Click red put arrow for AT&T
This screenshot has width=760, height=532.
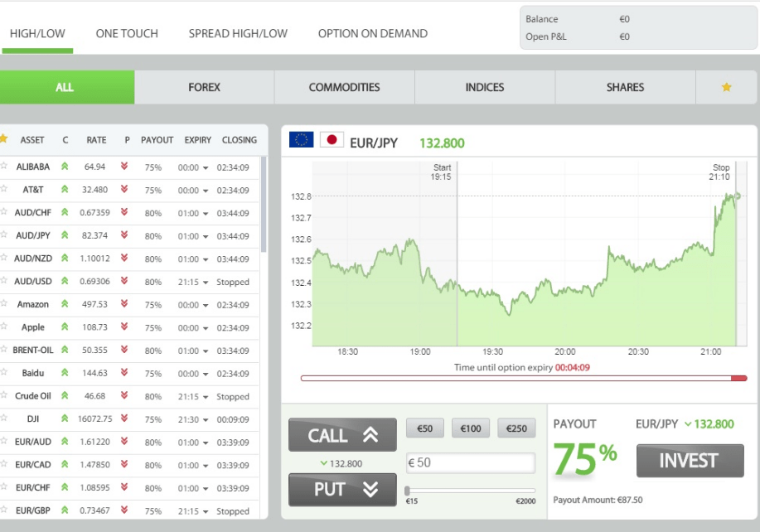(x=124, y=189)
